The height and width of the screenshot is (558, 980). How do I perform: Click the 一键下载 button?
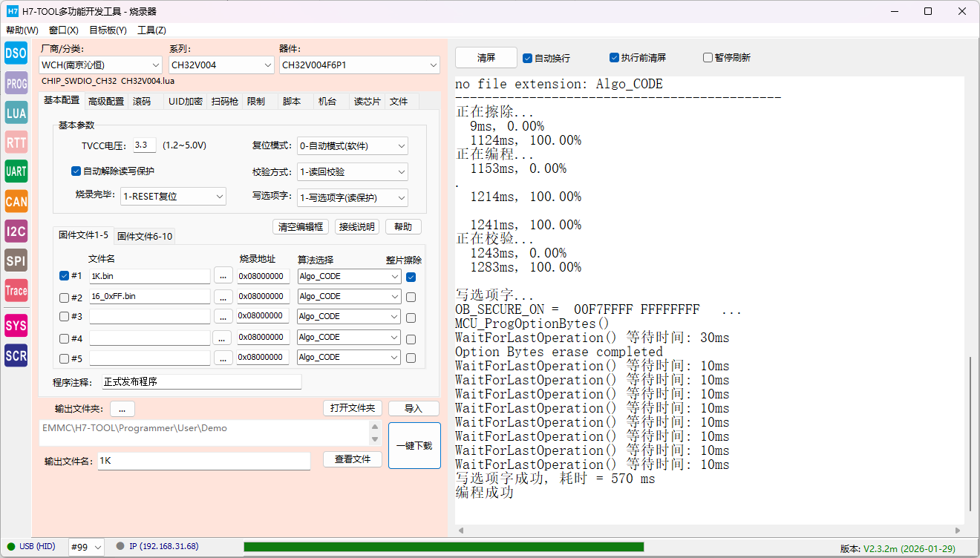point(414,446)
